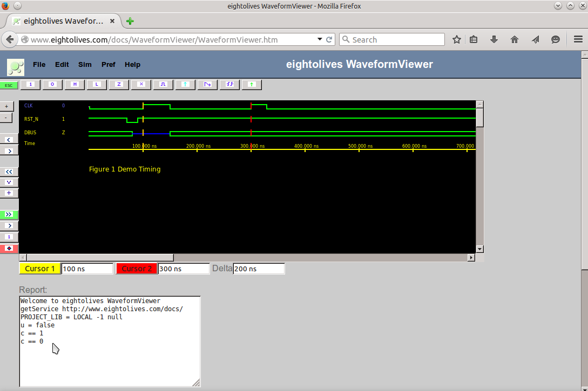
Task: Click the waveform vertical scroll up arrow
Action: (479, 104)
